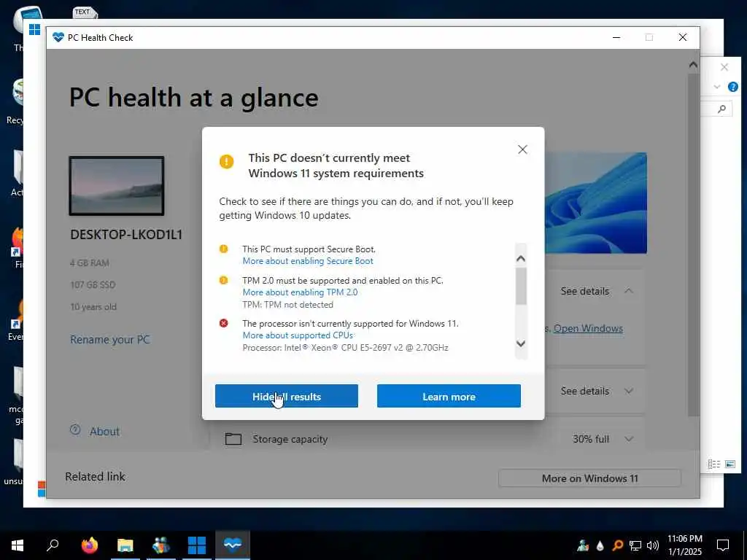Screen dimensions: 747x560
Task: Click the About question mark icon
Action: pos(75,429)
